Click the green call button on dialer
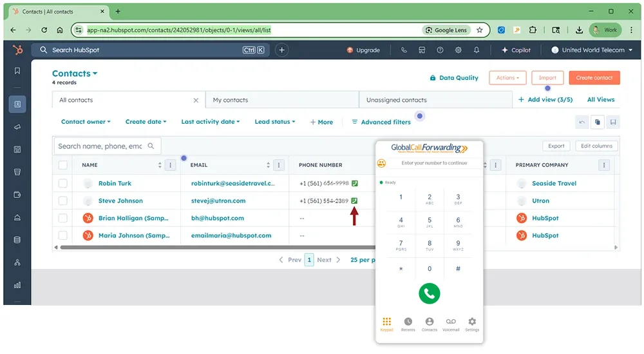The height and width of the screenshot is (354, 644). coord(429,293)
